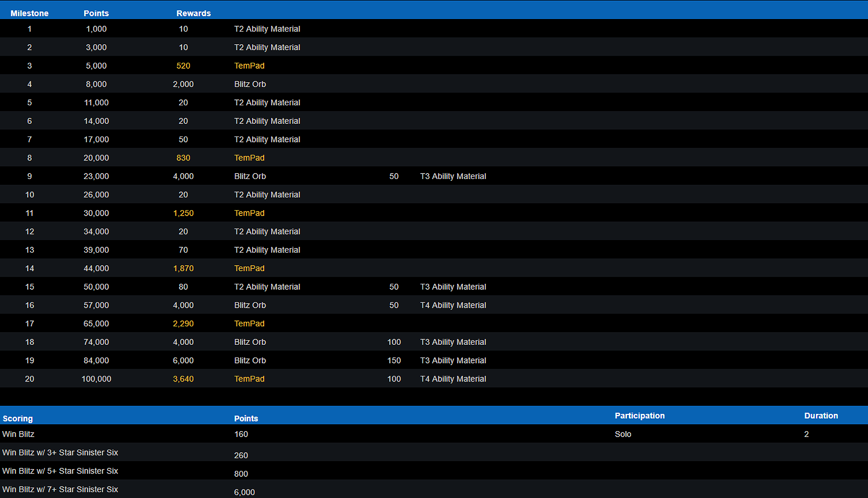The height and width of the screenshot is (498, 868).
Task: Click the Rewards column header
Action: tap(193, 13)
